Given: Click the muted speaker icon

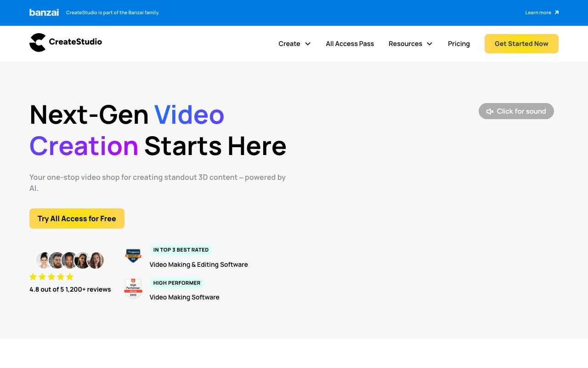Looking at the screenshot, I should pos(490,111).
